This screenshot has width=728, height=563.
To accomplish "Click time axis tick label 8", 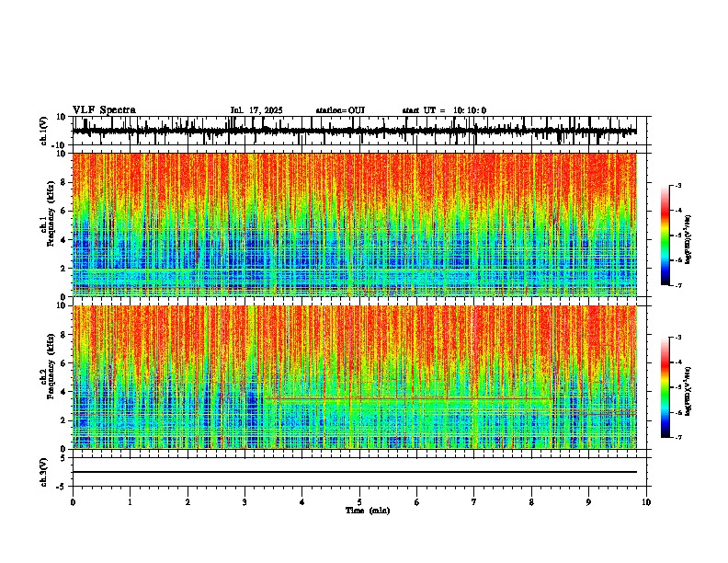I will [x=531, y=502].
